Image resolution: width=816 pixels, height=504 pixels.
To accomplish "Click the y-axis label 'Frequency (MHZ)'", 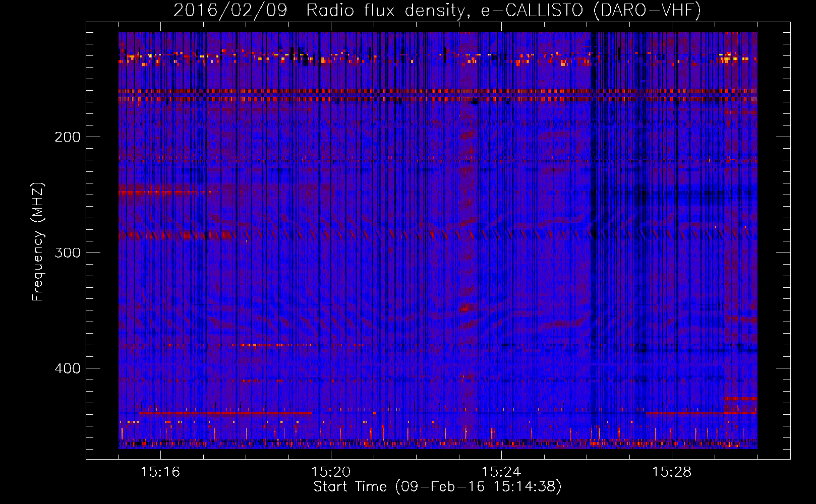I will pos(38,242).
